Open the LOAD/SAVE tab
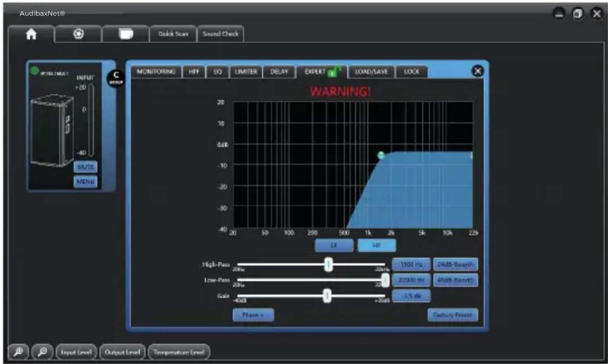The width and height of the screenshot is (608, 364). click(371, 72)
